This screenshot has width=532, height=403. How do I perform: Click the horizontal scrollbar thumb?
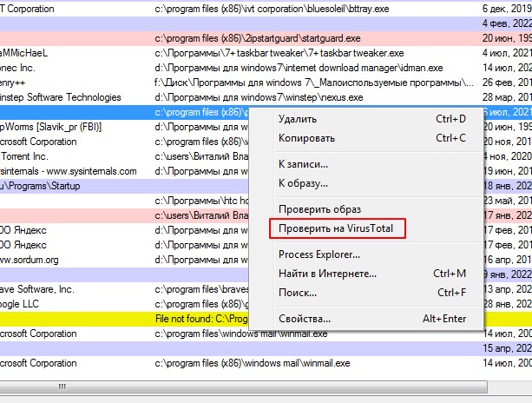[243, 386]
